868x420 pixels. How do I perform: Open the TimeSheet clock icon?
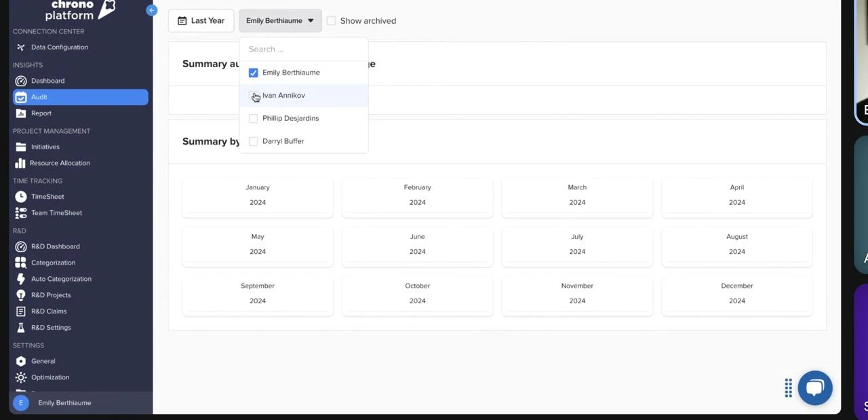[20, 196]
